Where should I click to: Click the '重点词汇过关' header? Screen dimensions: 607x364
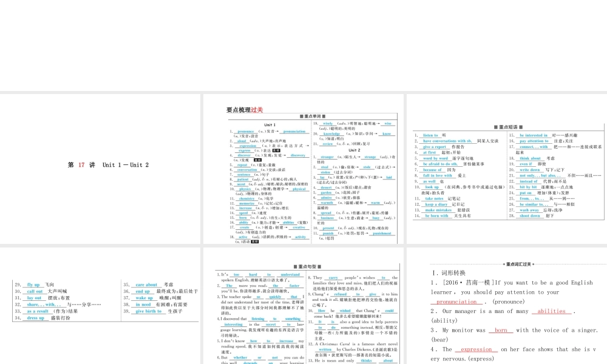point(519,264)
